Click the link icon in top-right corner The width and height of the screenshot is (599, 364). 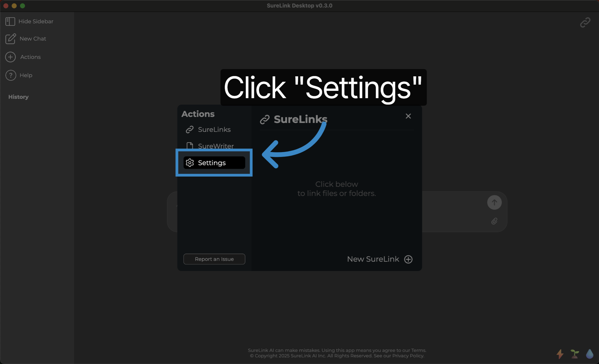pos(585,22)
